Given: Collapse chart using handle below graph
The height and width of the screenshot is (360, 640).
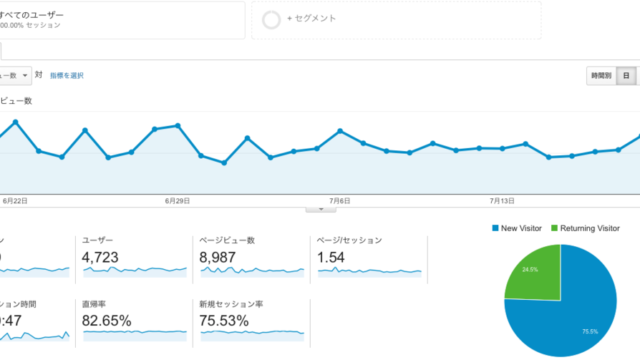Looking at the screenshot, I should coord(321,209).
